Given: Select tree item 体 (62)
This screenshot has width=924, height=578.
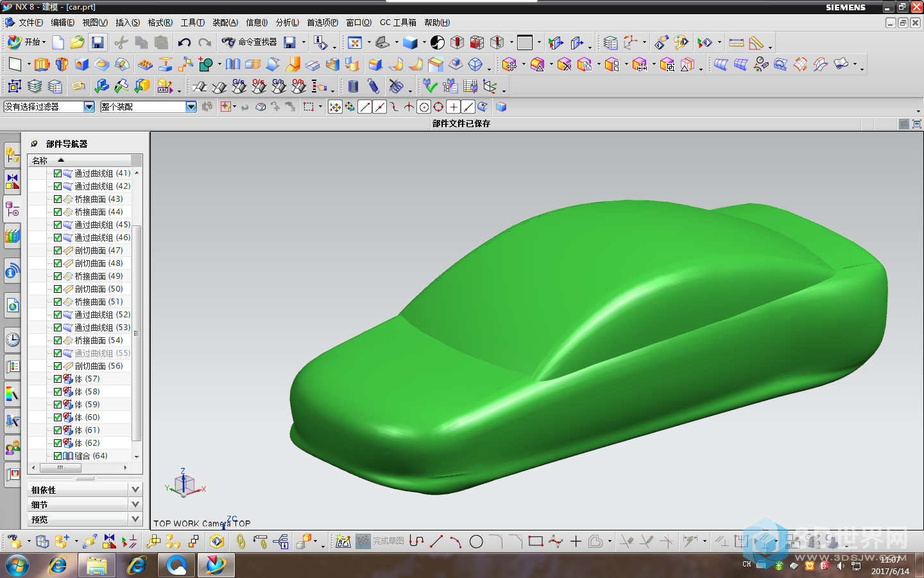Looking at the screenshot, I should [87, 443].
